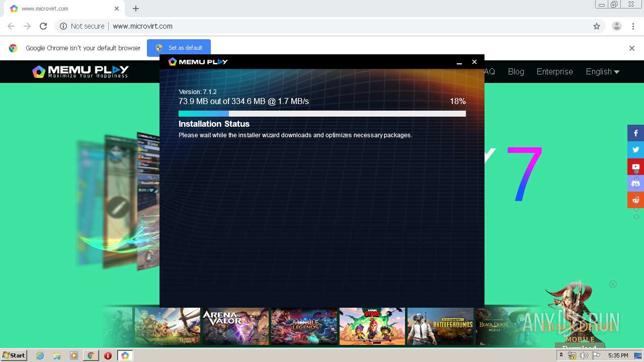The height and width of the screenshot is (362, 644).
Task: Open the Chrome profile avatar icon
Action: click(x=616, y=26)
